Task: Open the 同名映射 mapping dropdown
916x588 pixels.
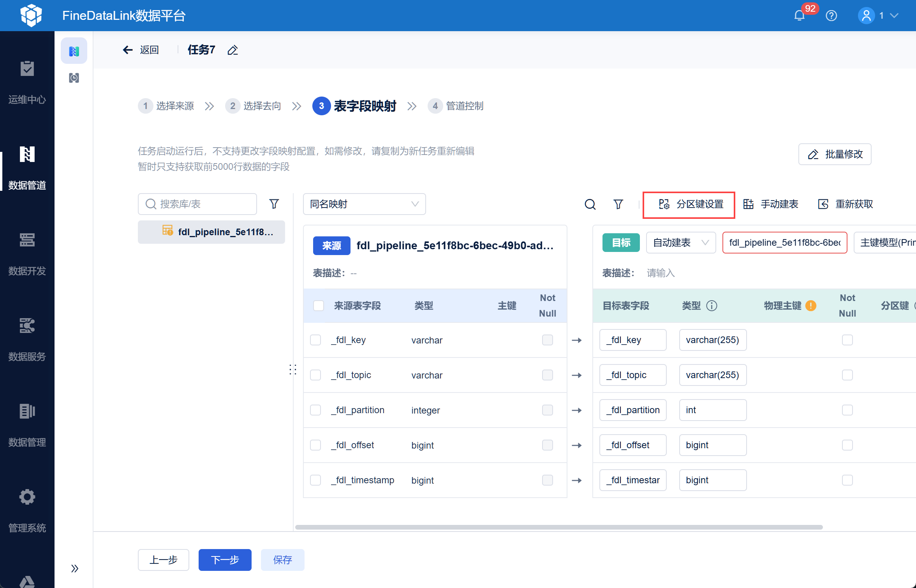Action: (365, 204)
